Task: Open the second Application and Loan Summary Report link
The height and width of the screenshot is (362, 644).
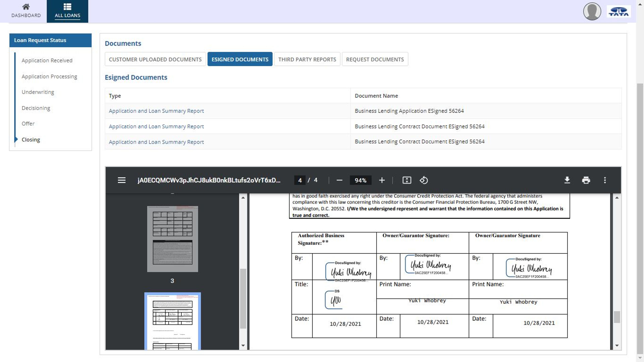Action: [156, 126]
